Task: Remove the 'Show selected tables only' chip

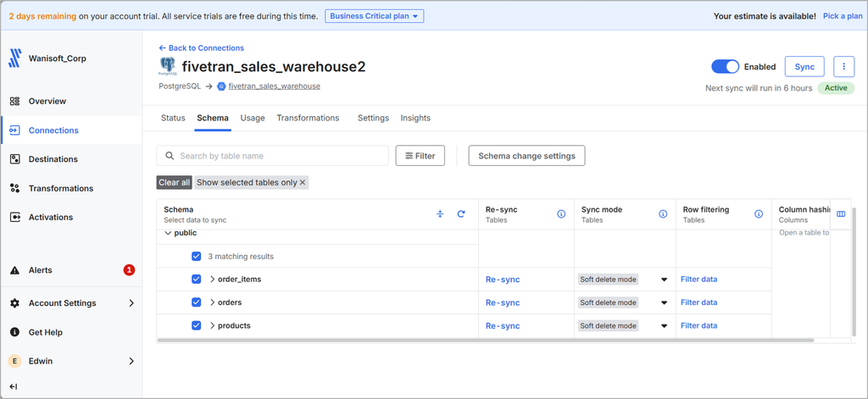Action: [303, 183]
